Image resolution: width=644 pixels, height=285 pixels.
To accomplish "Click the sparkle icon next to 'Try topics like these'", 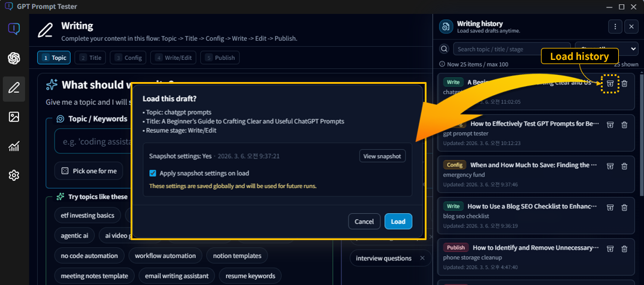I will [x=60, y=197].
